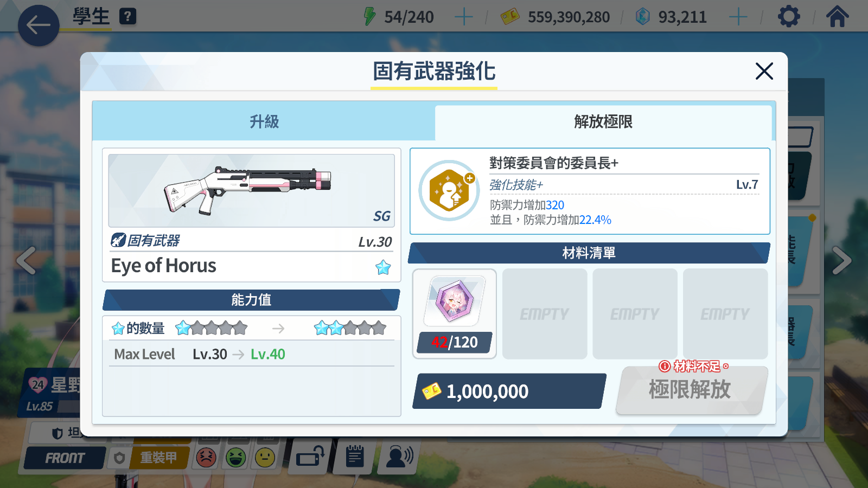Go back with the arrow button
Image resolution: width=868 pixels, height=488 pixels.
(39, 25)
